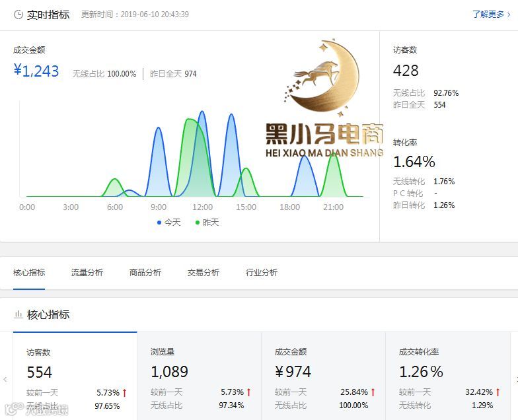
Task: Select the 成交转化率 1.26% metric card
Action: point(448,376)
